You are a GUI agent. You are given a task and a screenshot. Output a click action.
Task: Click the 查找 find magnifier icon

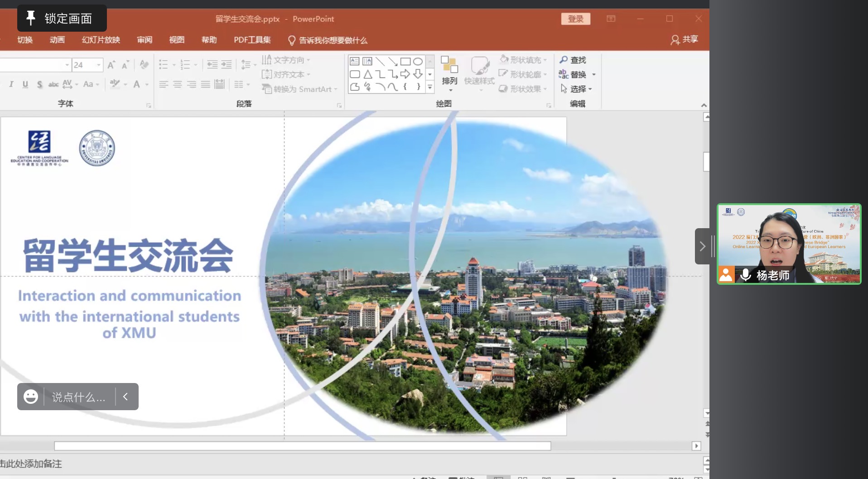[x=564, y=60]
